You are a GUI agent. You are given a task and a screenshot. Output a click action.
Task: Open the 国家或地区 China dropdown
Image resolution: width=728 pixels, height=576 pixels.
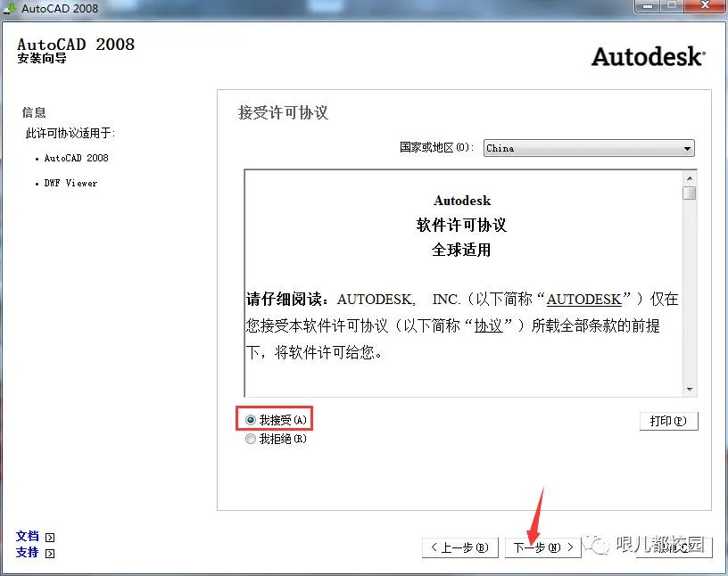pos(589,148)
